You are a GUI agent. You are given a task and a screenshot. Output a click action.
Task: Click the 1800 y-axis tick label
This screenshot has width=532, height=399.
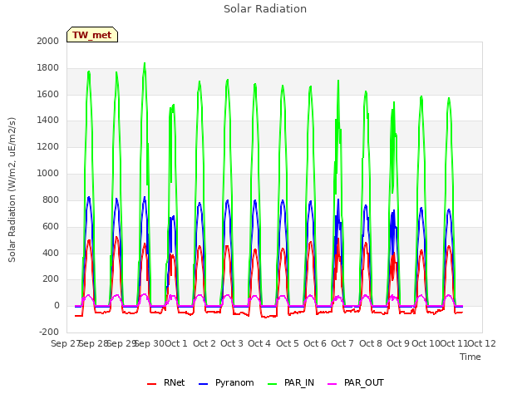coord(48,68)
